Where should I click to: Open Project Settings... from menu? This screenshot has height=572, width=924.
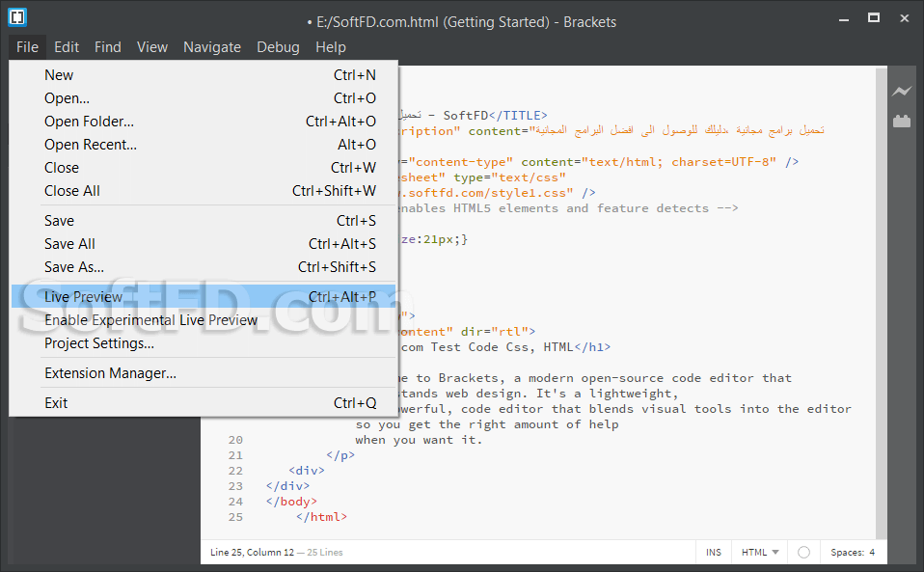(x=204, y=342)
